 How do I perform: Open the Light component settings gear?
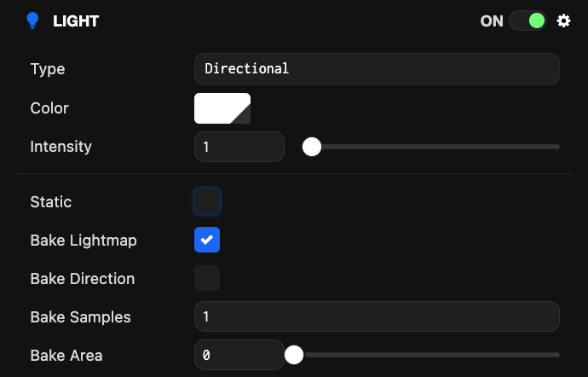click(563, 20)
